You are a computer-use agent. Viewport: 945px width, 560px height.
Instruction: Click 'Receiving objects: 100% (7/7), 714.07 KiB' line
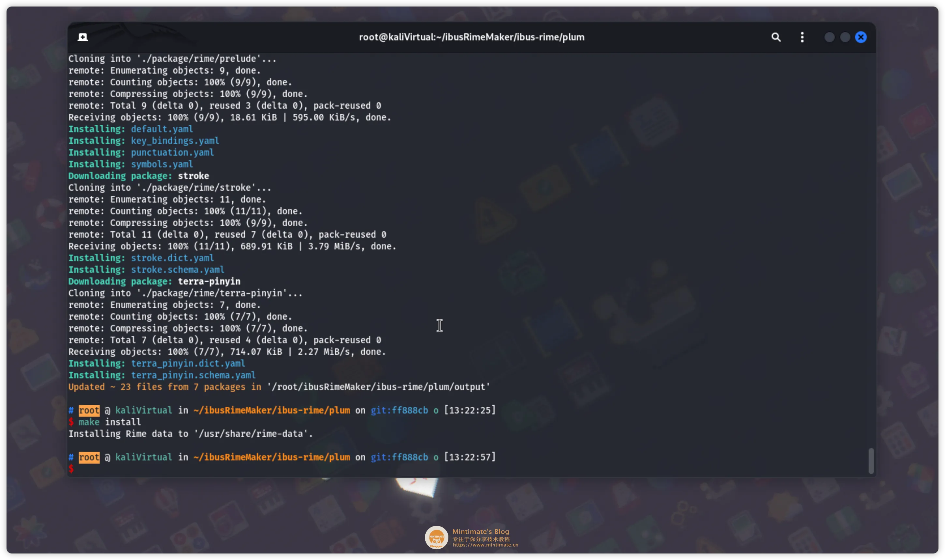point(227,352)
